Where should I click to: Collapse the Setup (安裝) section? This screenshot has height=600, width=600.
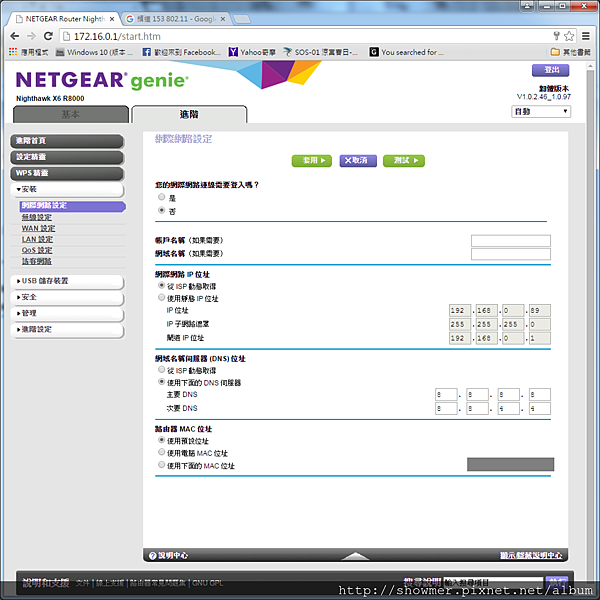pos(67,189)
